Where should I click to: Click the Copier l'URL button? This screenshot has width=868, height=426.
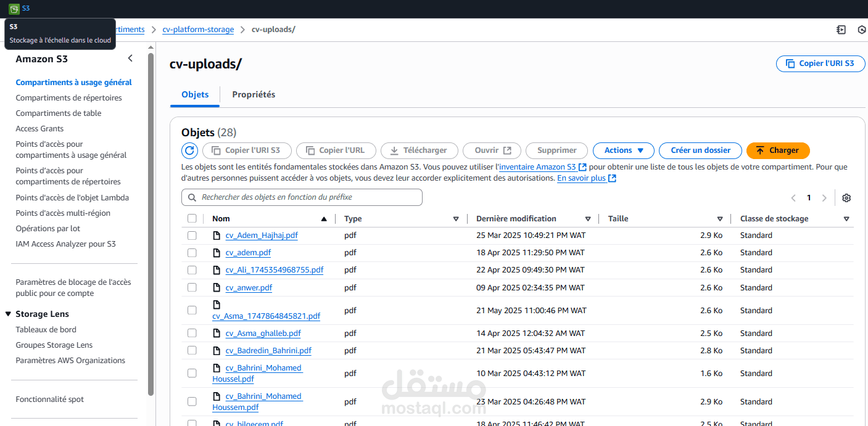point(335,150)
